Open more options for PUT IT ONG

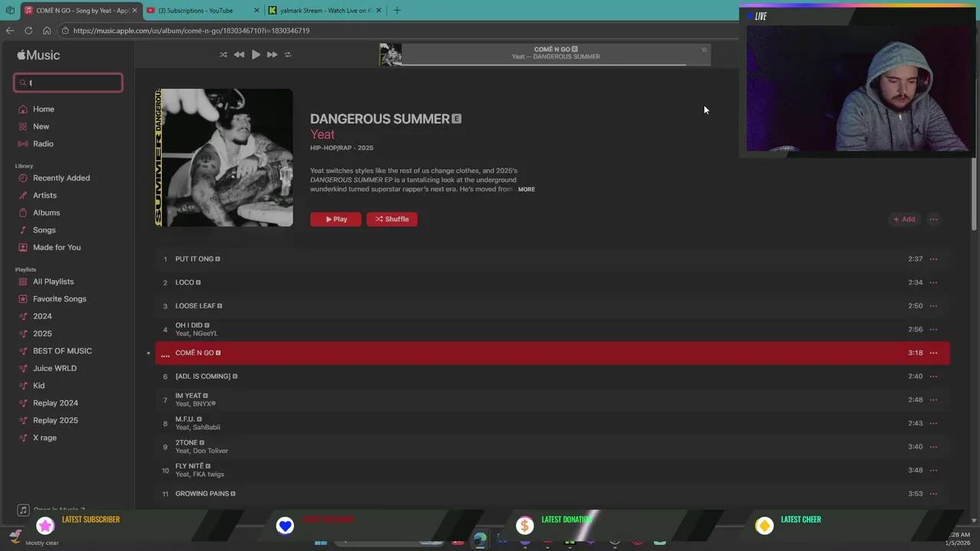coord(933,259)
